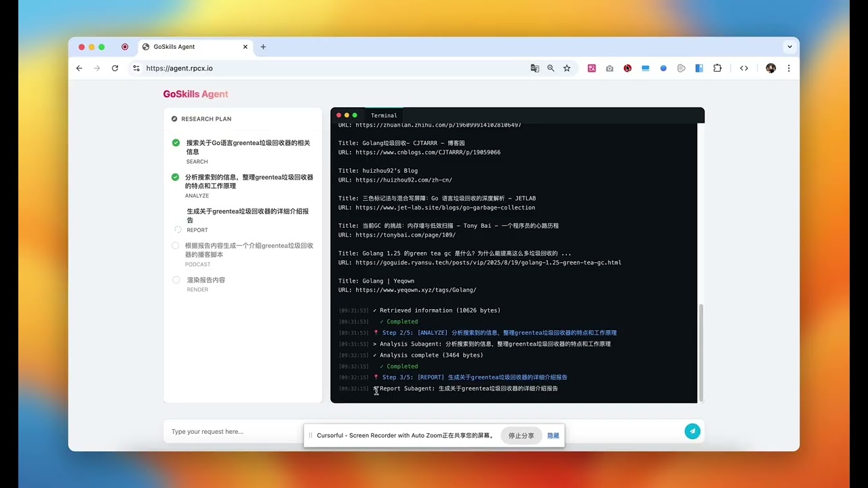This screenshot has height=488, width=868.
Task: Bookmark this page with star icon
Action: point(567,68)
